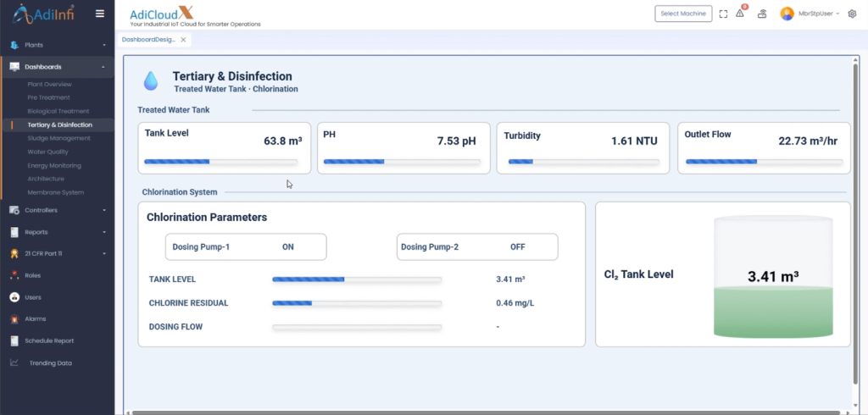Viewport: 868px width, 415px height.
Task: Click the Turbidity card progress bar
Action: (x=583, y=162)
